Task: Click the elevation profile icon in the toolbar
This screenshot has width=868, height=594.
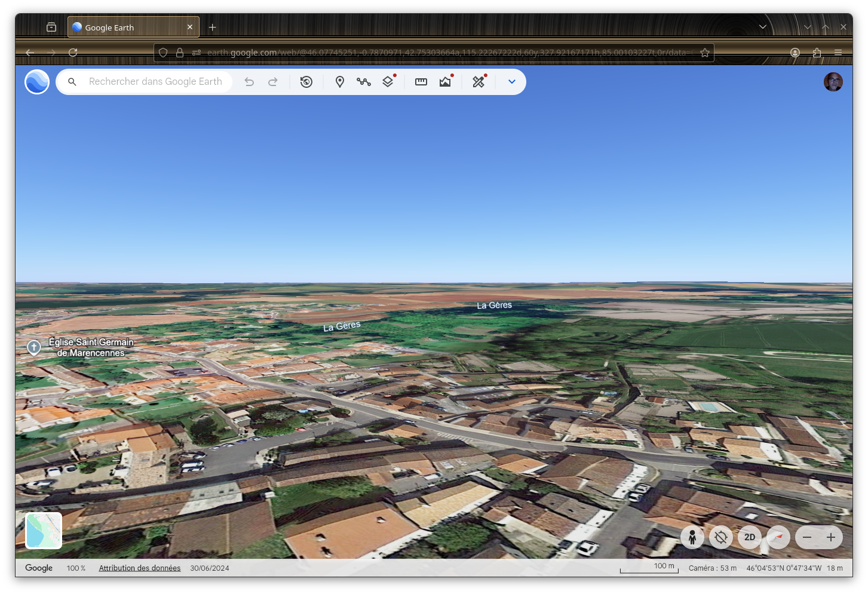Action: (445, 82)
